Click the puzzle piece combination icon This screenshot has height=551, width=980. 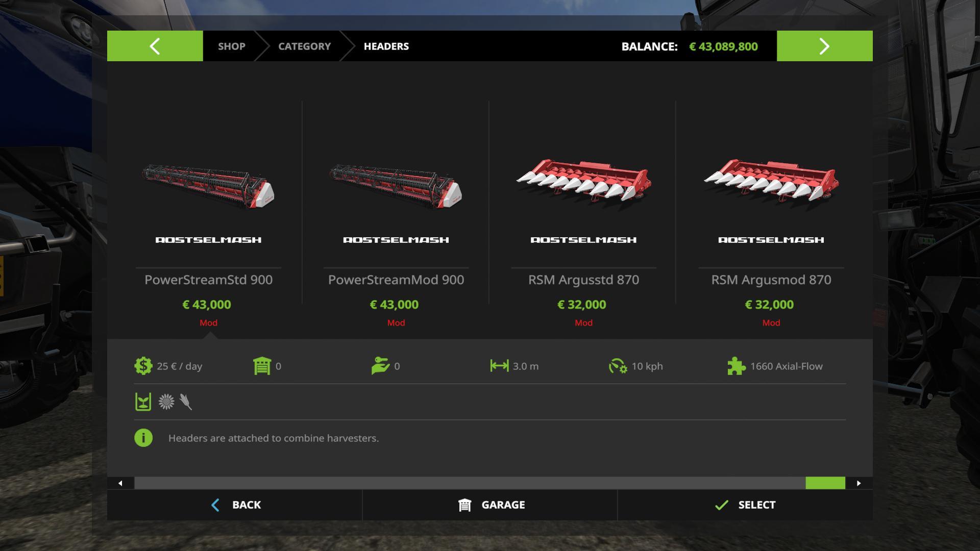pyautogui.click(x=736, y=366)
